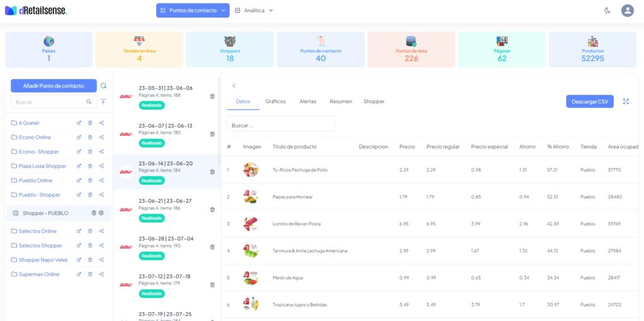Delete the Selectos Shopper folder
644x321 pixels.
[90, 246]
